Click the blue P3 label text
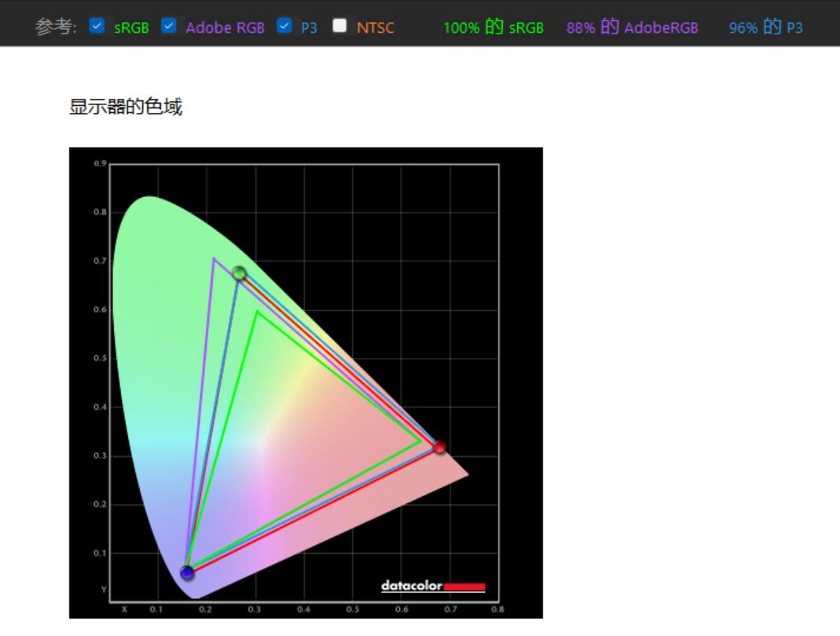 [309, 27]
